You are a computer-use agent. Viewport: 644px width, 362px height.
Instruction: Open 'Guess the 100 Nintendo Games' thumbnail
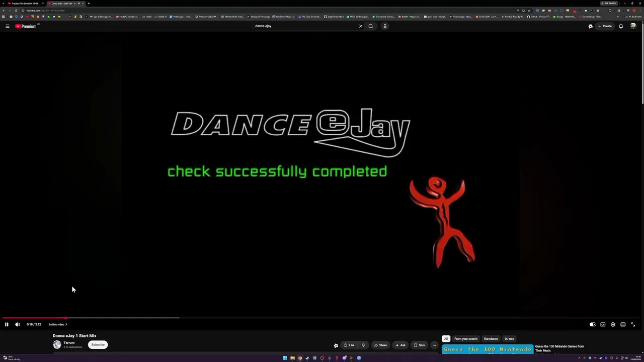point(488,349)
